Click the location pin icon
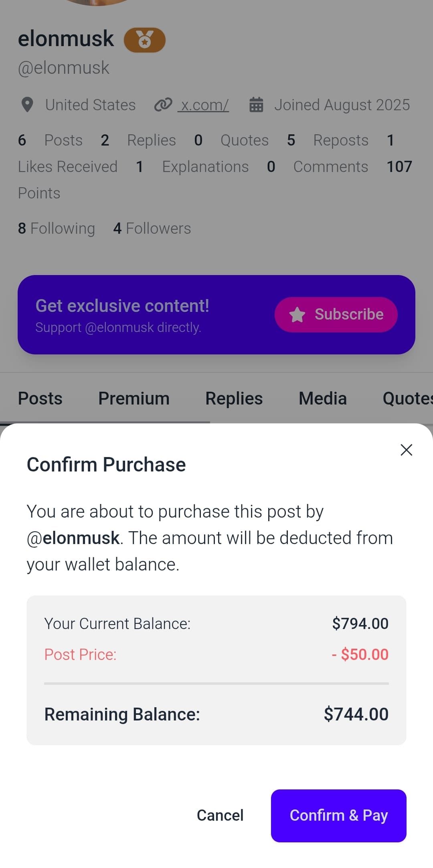Viewport: 433px width, 868px height. [27, 105]
